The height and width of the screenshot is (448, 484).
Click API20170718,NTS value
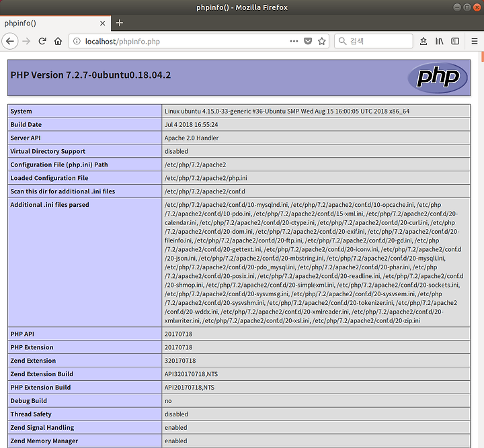189,388
